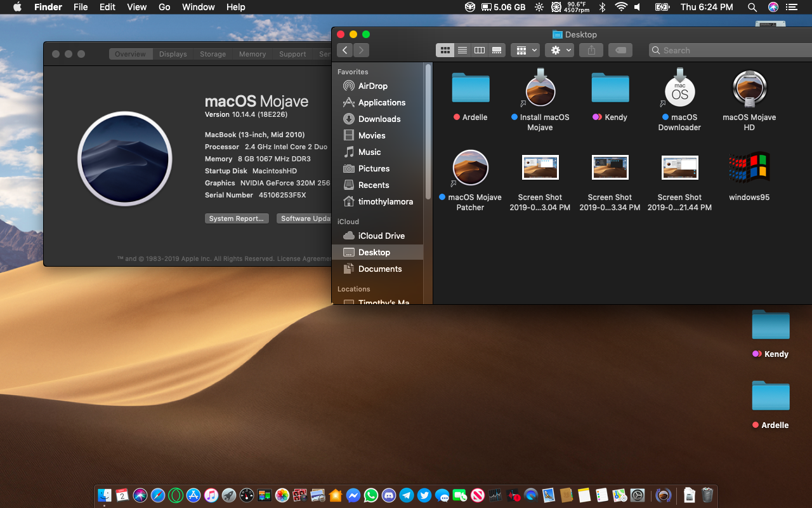Click the battery status icon
Screen dimensions: 812x508
click(x=662, y=7)
